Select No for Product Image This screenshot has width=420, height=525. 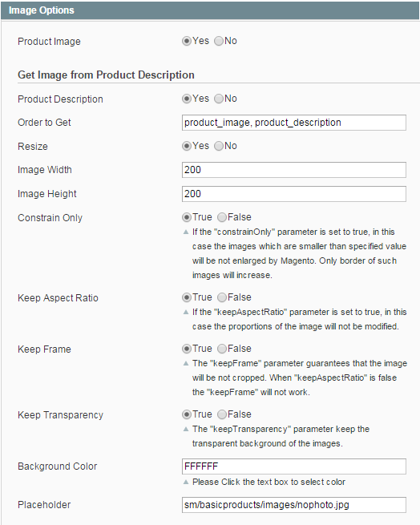pyautogui.click(x=218, y=41)
